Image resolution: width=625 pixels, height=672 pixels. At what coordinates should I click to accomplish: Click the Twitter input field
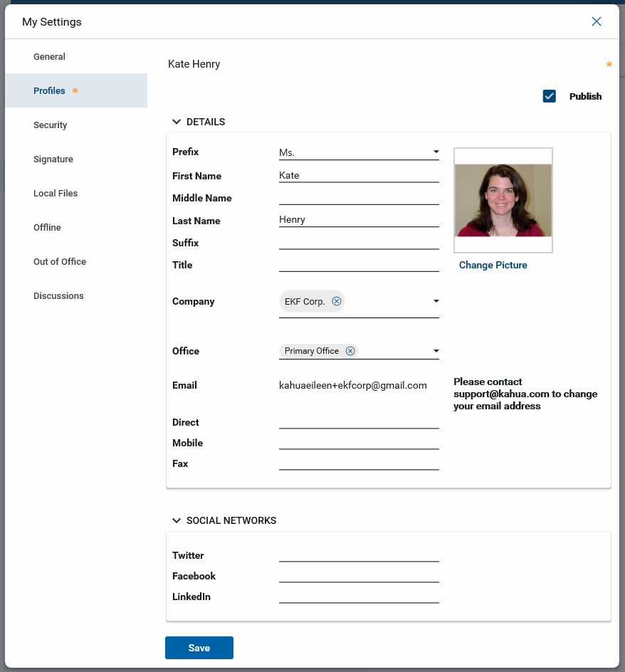coord(359,555)
